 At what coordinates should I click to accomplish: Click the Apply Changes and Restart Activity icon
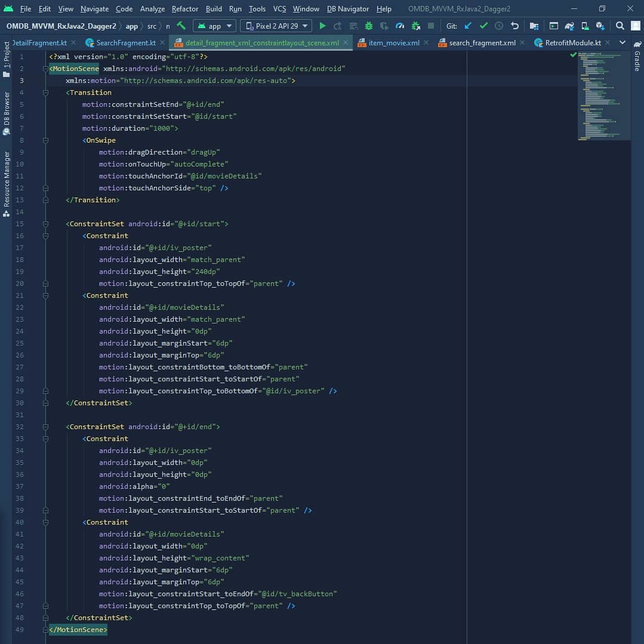338,26
